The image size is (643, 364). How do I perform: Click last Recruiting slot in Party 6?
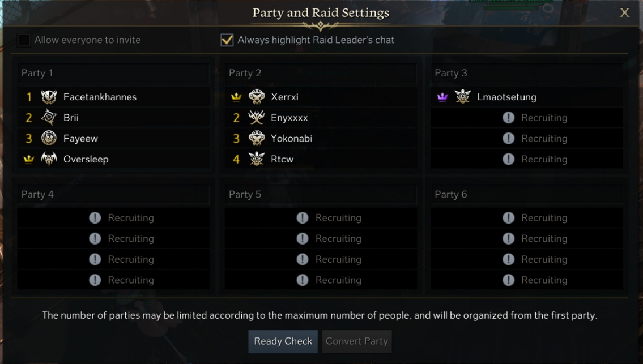(527, 280)
